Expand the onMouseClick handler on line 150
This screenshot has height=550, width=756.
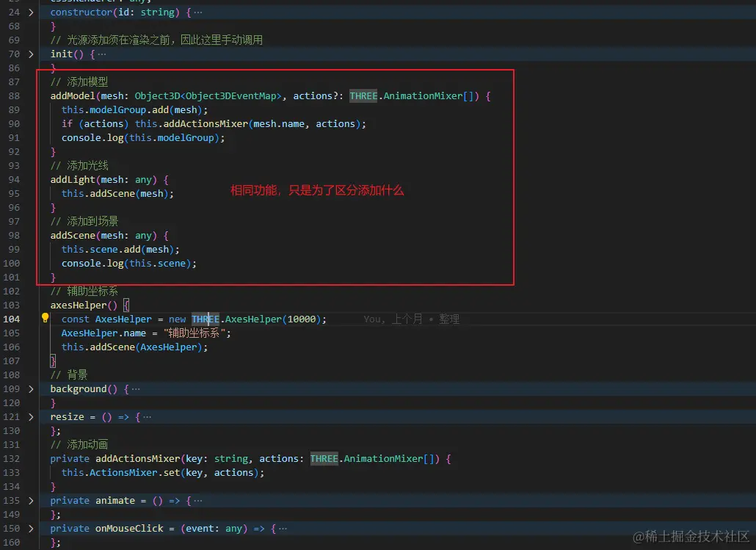(x=30, y=528)
